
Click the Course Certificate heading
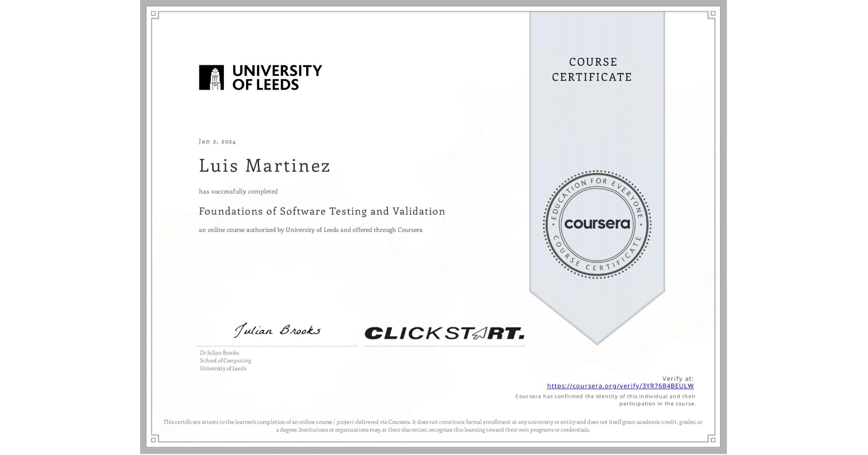tap(592, 69)
